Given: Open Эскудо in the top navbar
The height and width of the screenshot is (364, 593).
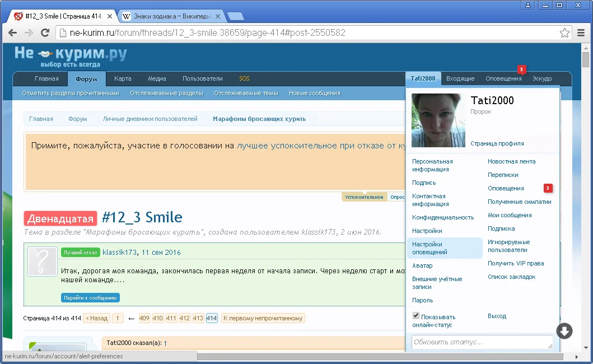Looking at the screenshot, I should (542, 78).
